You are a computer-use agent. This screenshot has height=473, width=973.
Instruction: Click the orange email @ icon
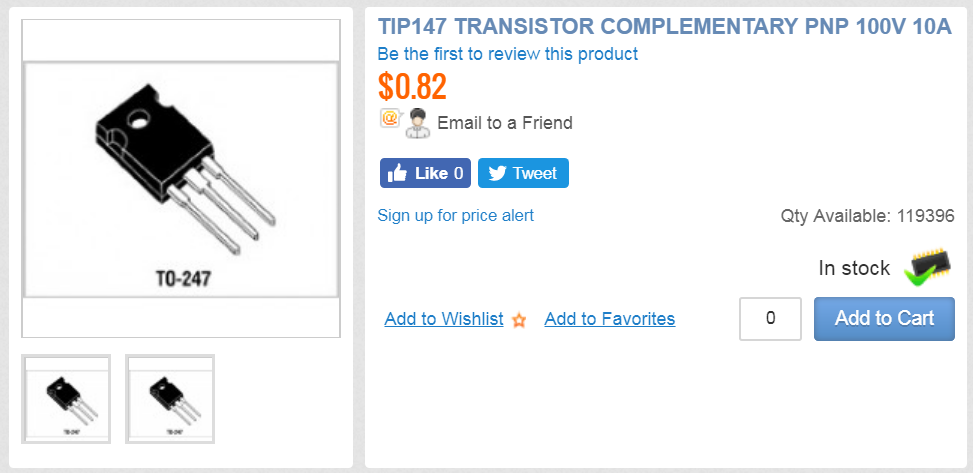click(390, 118)
